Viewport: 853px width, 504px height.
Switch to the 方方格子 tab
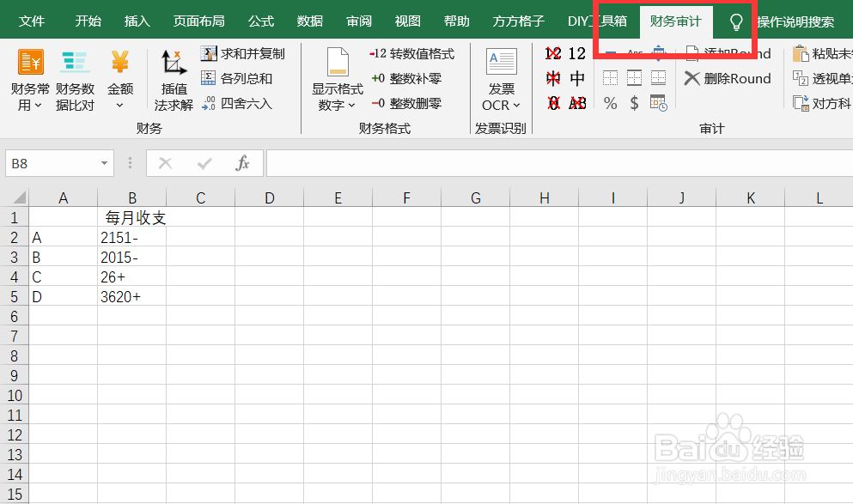(x=519, y=21)
